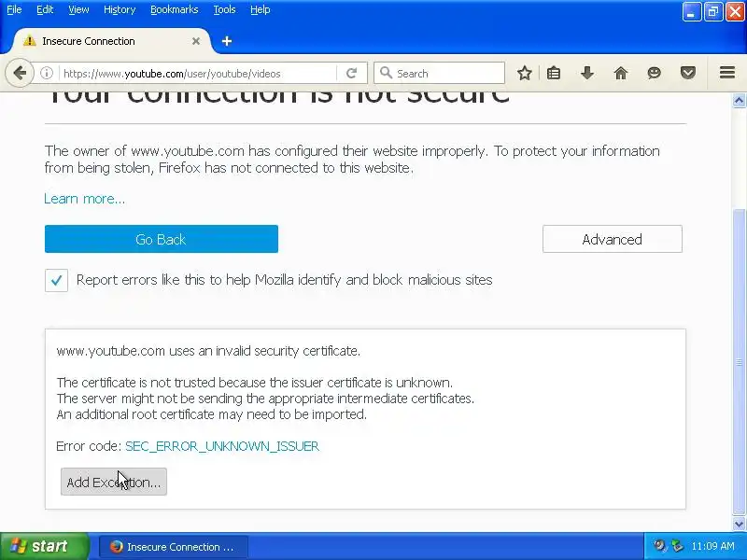Close the Insecure Connection tab
Image resolution: width=747 pixels, height=560 pixels.
pyautogui.click(x=196, y=41)
